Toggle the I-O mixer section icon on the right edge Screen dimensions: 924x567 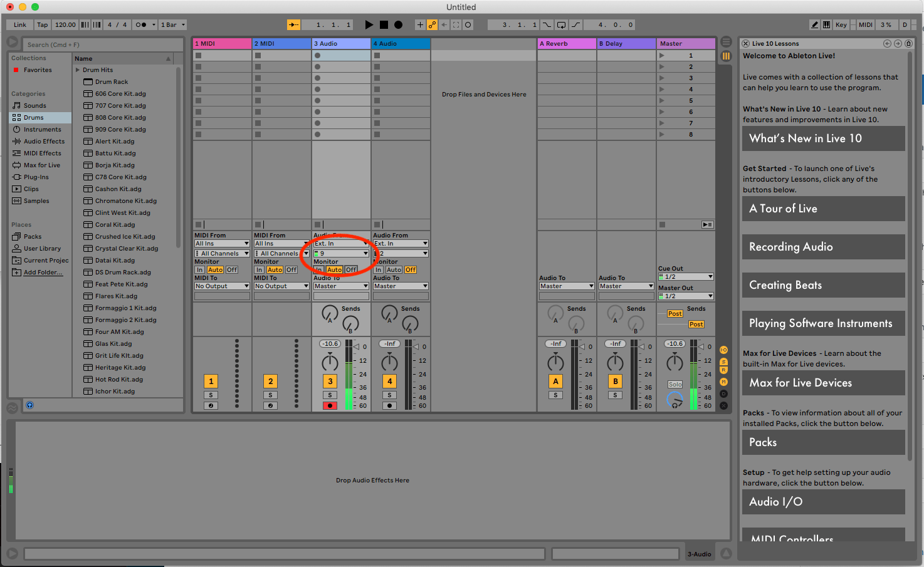pos(723,351)
